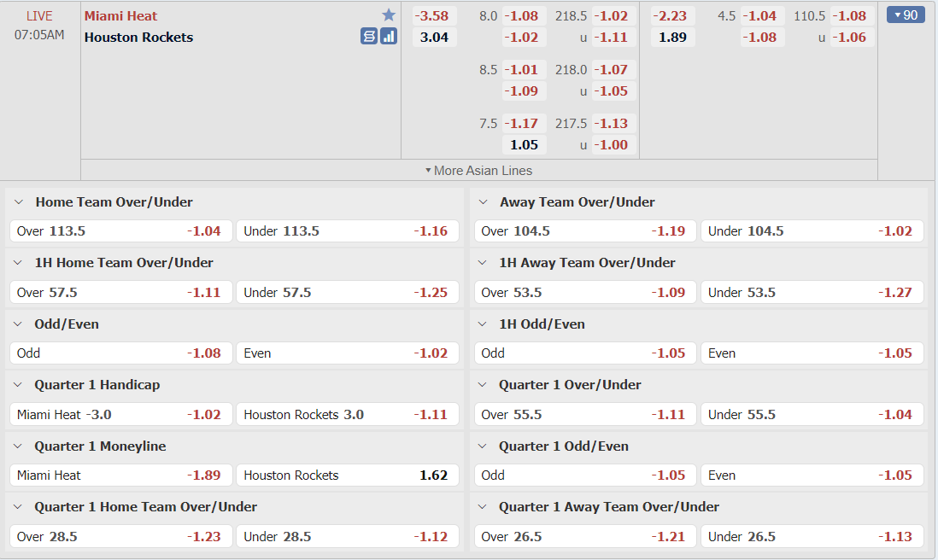Bet Miami Heat full-game moneyline at -3.58
The image size is (938, 560).
coord(434,15)
